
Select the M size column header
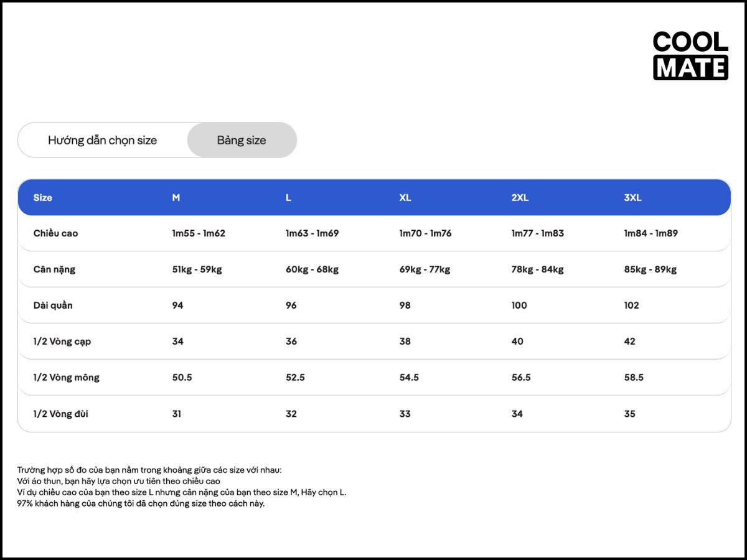(176, 197)
